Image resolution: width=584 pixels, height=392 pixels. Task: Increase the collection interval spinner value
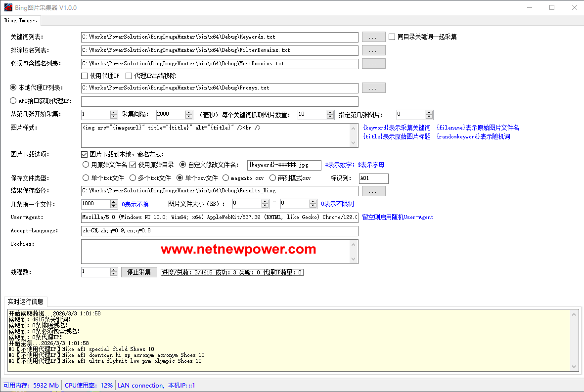point(189,112)
